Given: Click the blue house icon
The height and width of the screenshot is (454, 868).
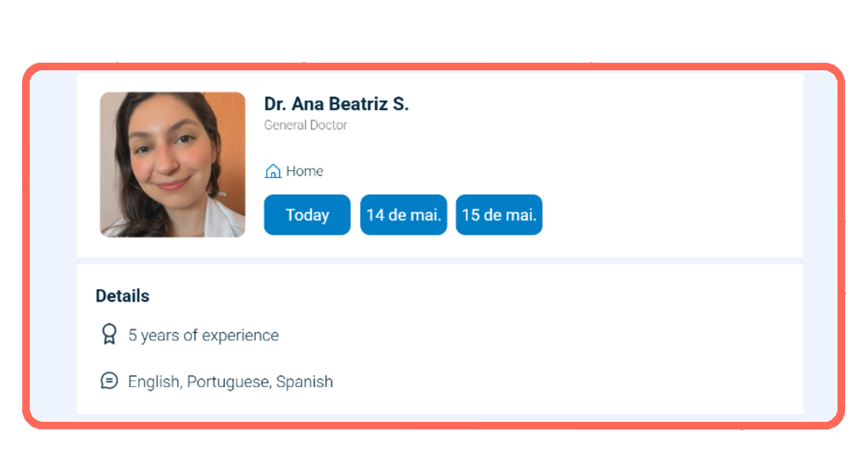Looking at the screenshot, I should (x=273, y=171).
